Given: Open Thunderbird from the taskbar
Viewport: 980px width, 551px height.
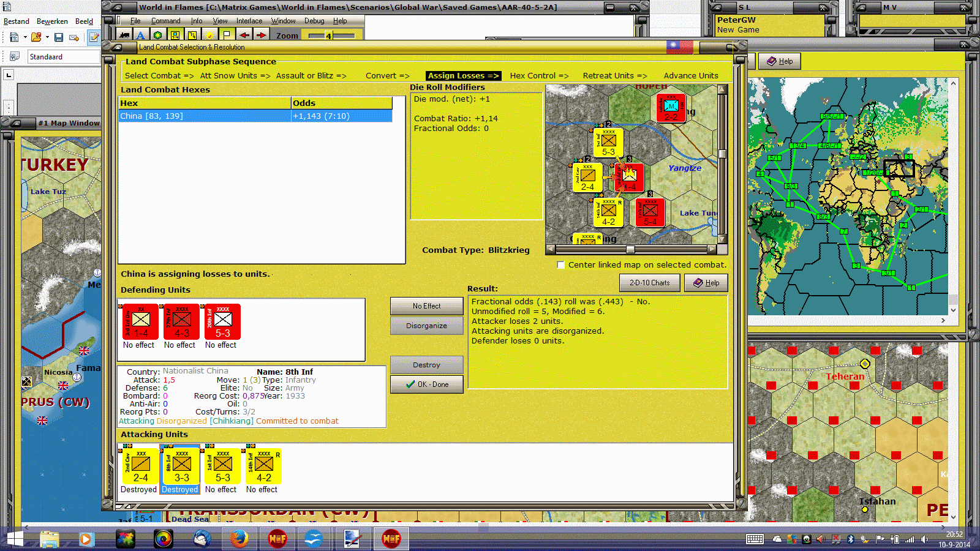Looking at the screenshot, I should (202, 539).
